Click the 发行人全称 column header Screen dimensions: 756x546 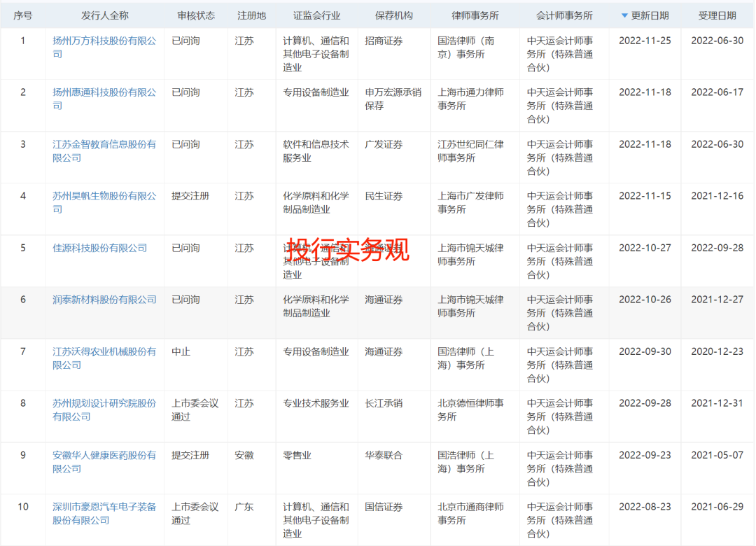104,16
